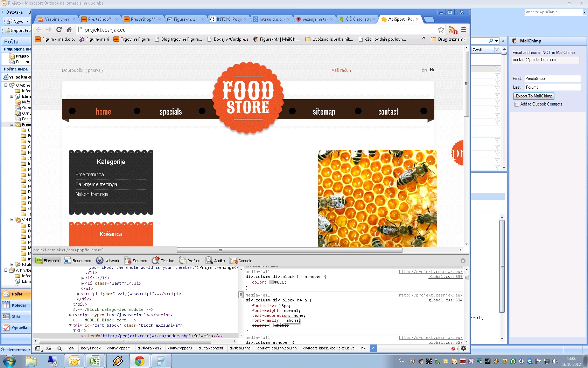588x368 pixels.
Task: Click the white color swatch
Action: tap(271, 325)
